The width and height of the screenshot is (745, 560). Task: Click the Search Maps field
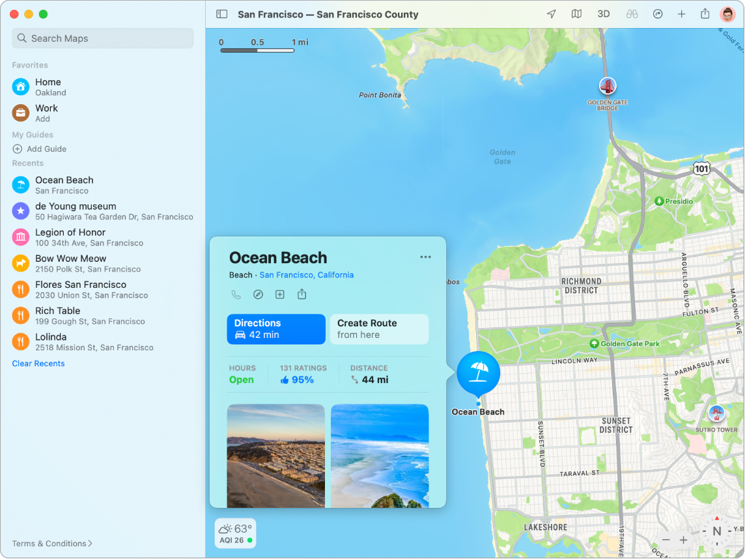(x=102, y=38)
